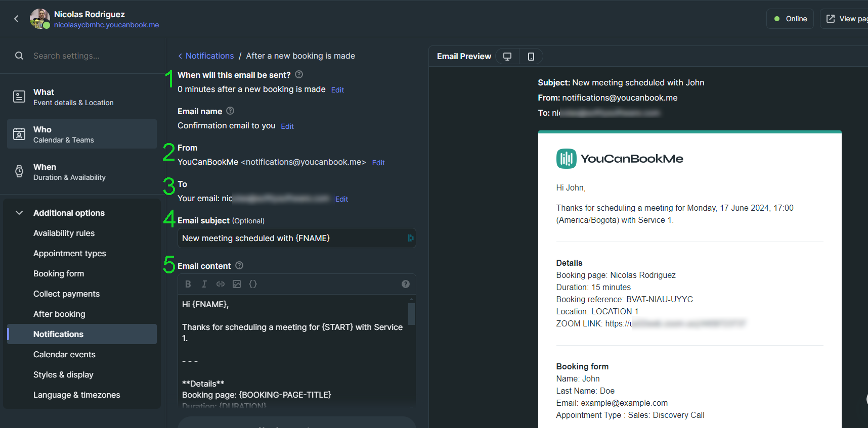Open the nicolasycbmhc.youcanbook.me link
Viewport: 868px width, 428px height.
pos(106,25)
